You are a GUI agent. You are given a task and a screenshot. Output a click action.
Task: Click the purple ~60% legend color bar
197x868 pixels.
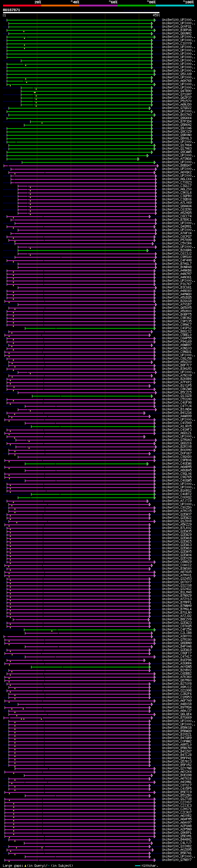click(99, 6)
